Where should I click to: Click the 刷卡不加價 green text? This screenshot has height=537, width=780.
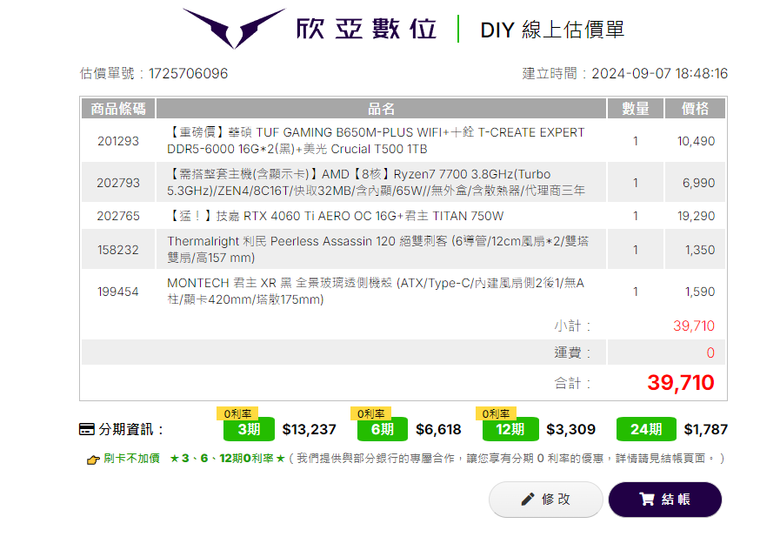(131, 458)
